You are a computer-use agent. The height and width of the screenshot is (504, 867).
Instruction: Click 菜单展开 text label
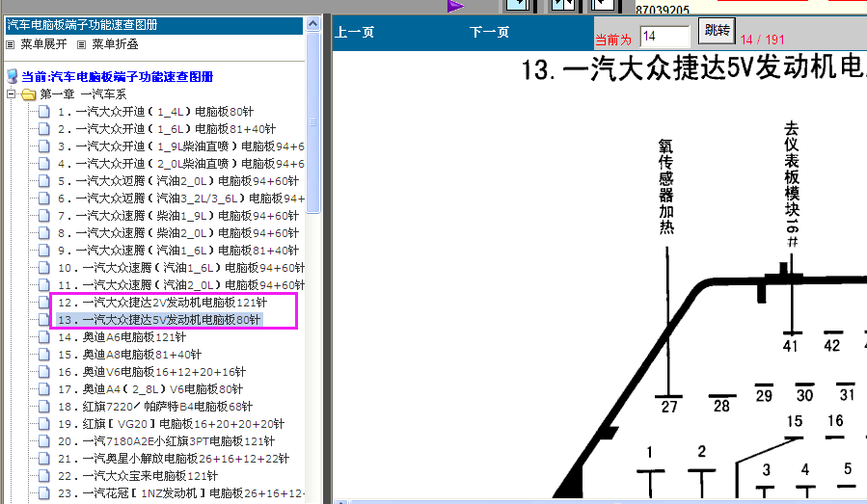(43, 44)
